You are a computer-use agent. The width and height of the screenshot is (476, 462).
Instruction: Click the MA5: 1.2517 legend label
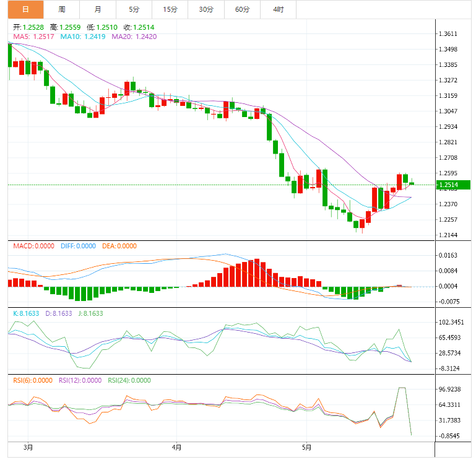33,37
